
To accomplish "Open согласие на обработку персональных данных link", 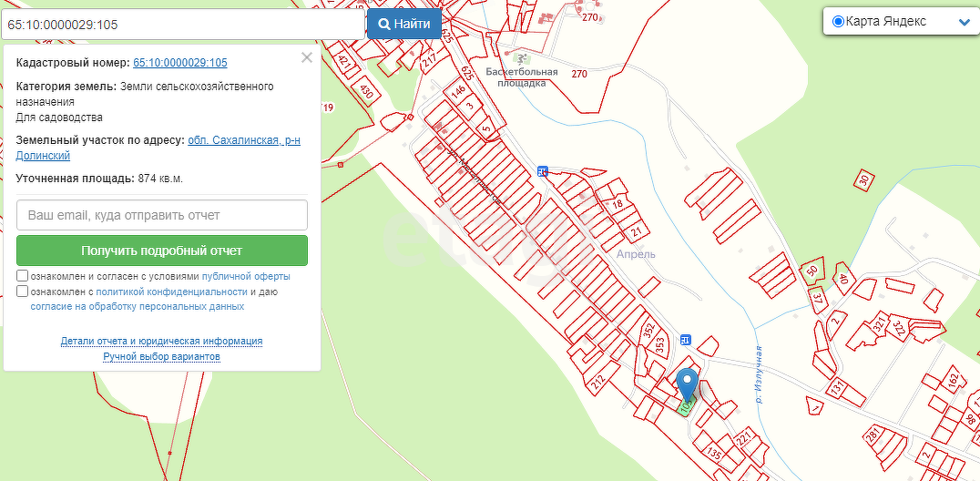I will (138, 307).
